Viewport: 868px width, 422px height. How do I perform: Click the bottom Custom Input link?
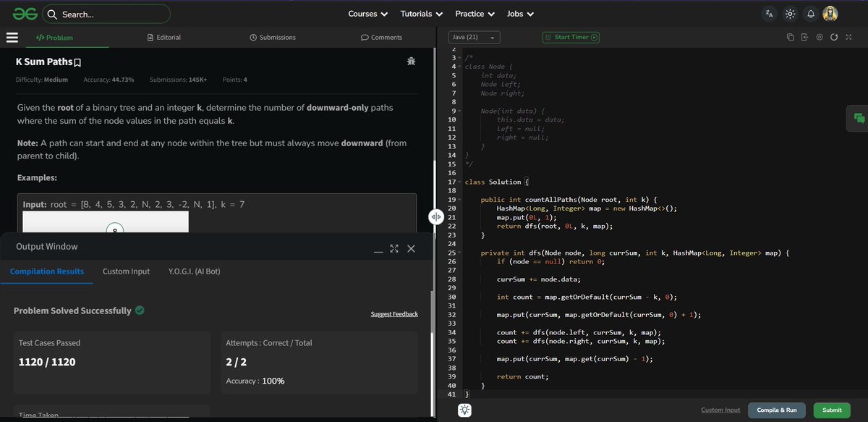720,410
